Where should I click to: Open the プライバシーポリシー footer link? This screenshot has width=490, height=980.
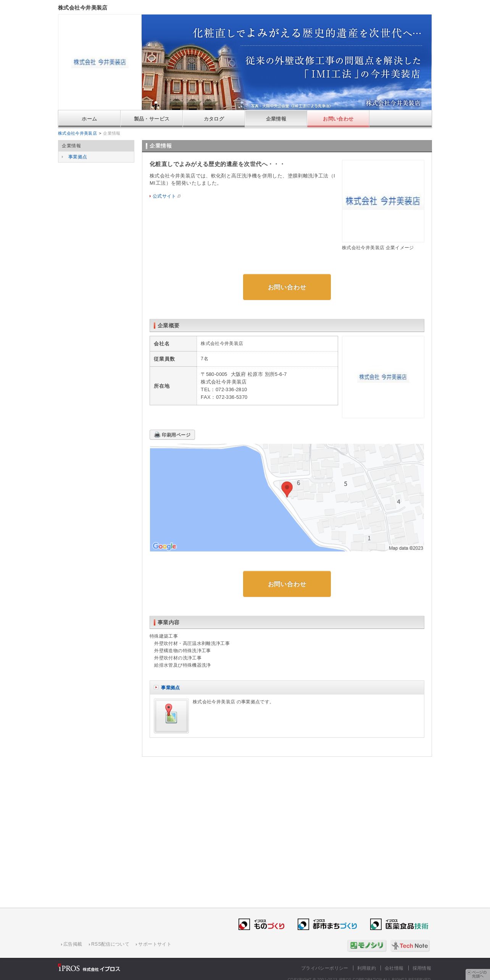(324, 968)
